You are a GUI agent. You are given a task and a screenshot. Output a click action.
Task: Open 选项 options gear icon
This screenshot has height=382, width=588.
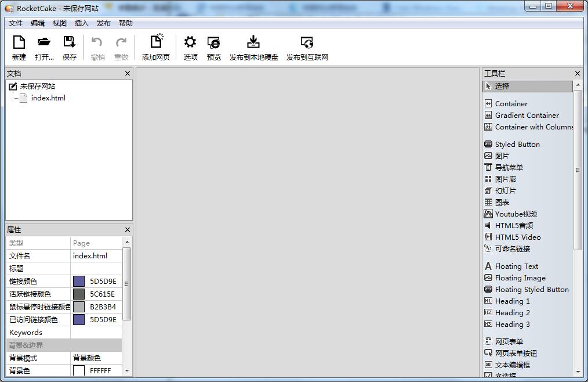pos(190,42)
